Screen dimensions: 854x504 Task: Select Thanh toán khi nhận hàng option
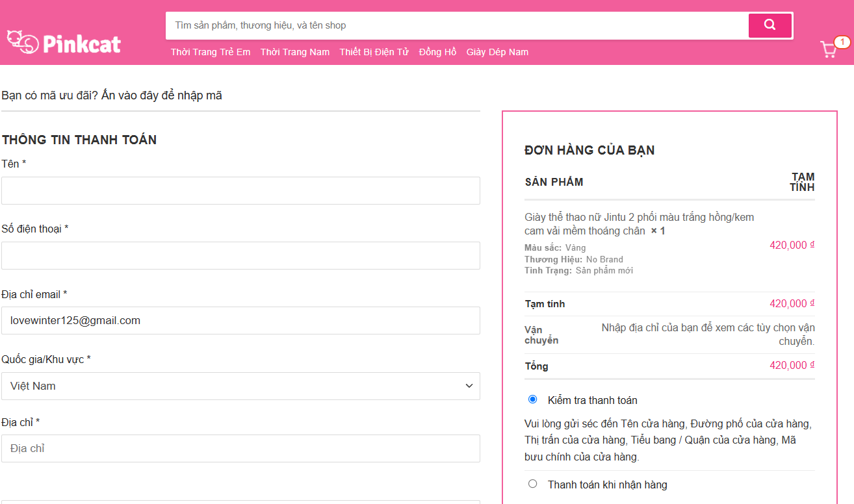[533, 484]
